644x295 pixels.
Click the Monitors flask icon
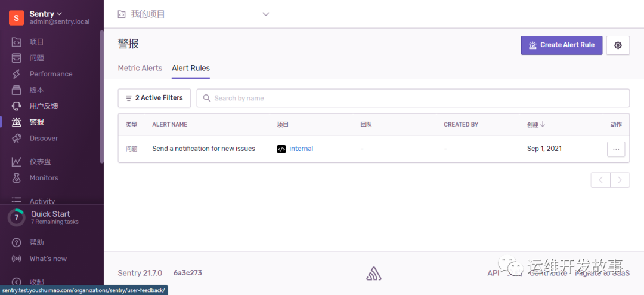17,178
